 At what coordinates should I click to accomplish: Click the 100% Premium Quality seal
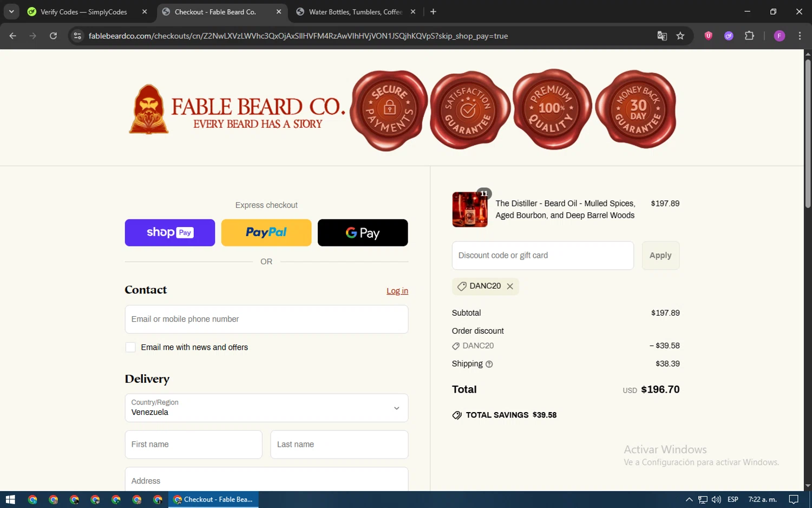coord(552,109)
